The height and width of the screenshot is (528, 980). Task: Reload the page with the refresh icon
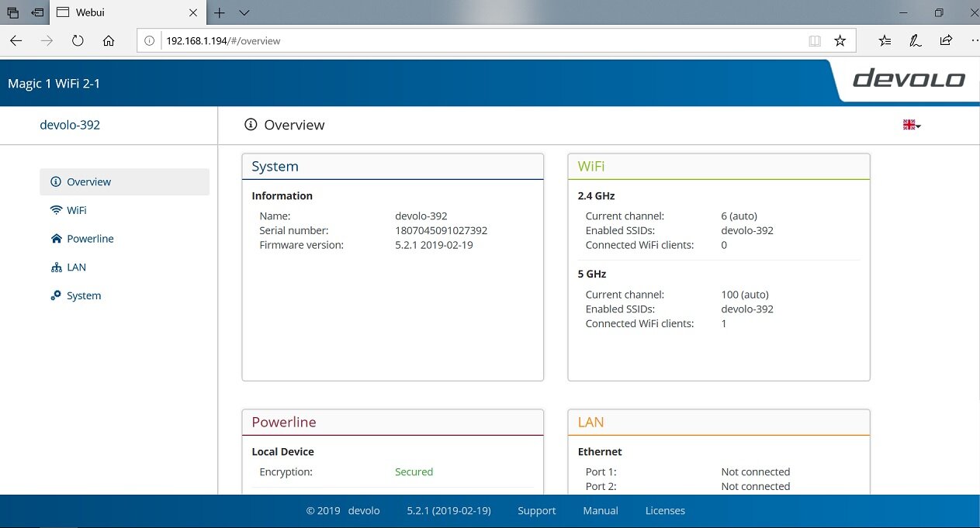click(x=78, y=41)
